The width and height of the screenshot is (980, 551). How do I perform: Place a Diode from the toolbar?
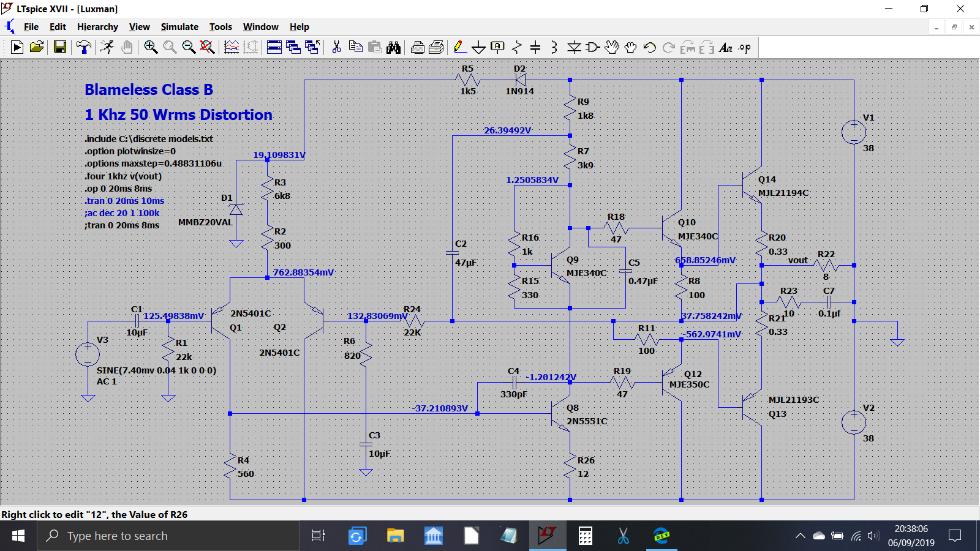click(x=574, y=47)
